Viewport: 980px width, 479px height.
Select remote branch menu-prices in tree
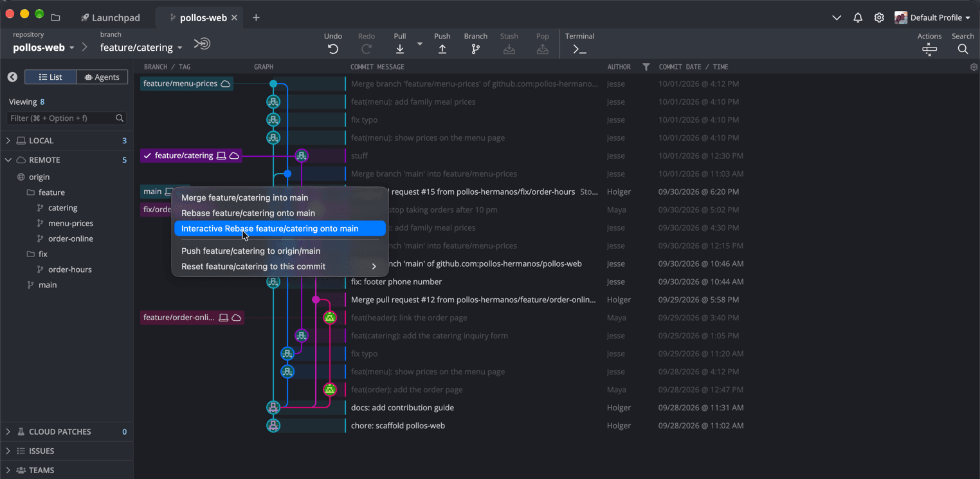point(71,223)
